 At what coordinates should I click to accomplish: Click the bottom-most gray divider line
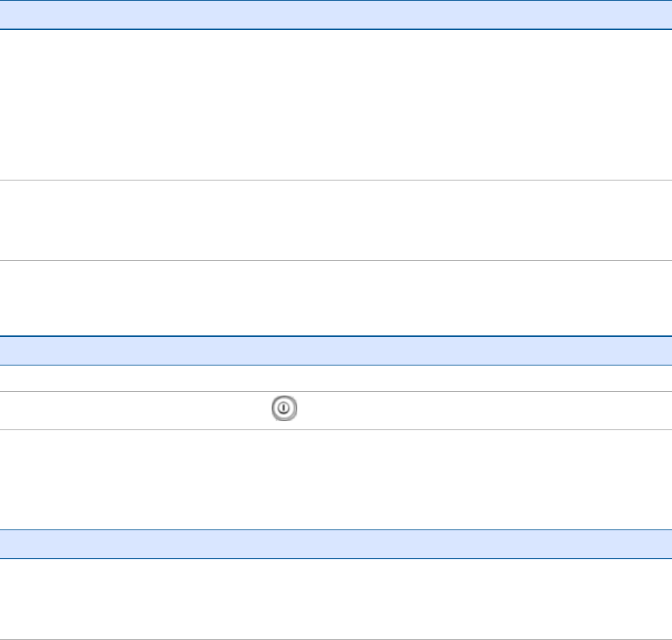coord(336,638)
